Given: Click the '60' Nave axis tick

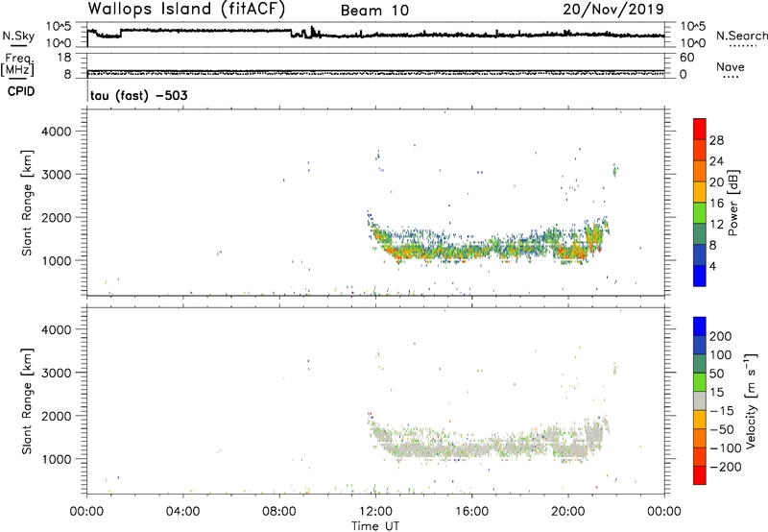Looking at the screenshot, I should tap(686, 58).
